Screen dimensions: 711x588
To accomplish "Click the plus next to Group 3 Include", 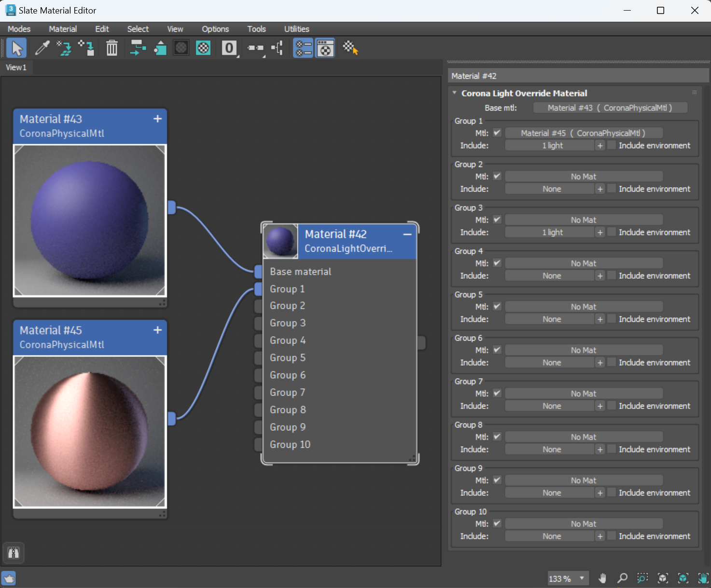I will [600, 232].
